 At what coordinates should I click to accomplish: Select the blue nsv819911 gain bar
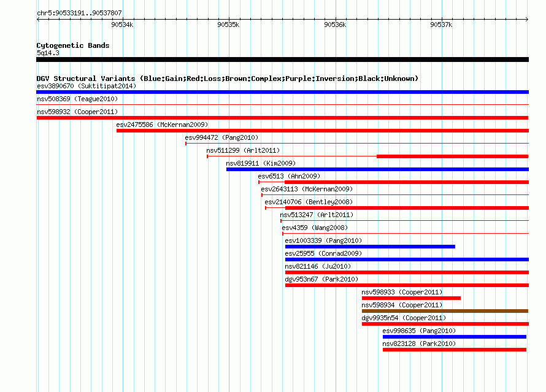[x=377, y=169]
